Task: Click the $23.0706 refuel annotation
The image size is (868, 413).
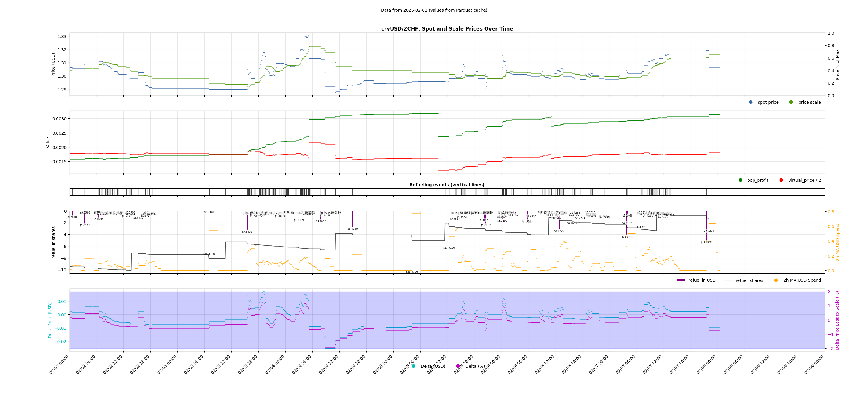Action: tap(412, 272)
